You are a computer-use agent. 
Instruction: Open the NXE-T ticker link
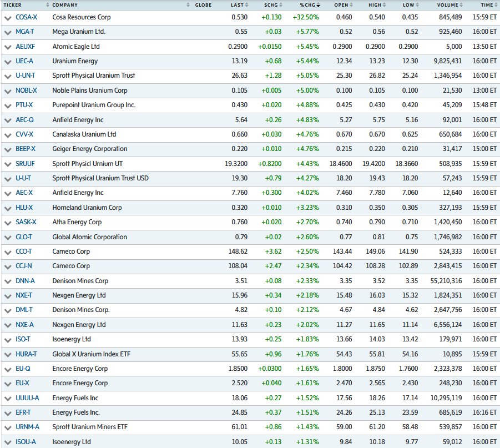24,295
